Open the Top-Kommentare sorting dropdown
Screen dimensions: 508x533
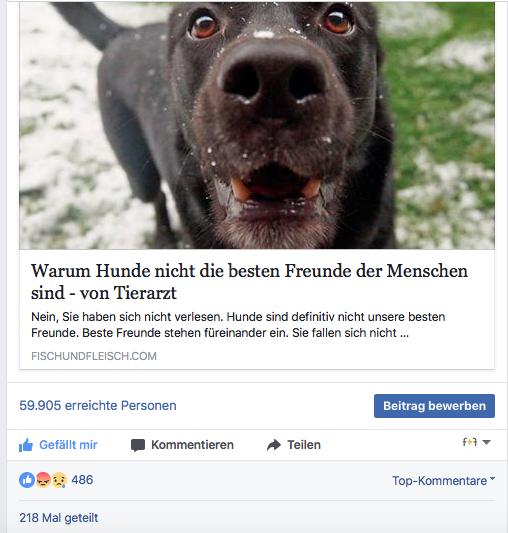tap(443, 481)
